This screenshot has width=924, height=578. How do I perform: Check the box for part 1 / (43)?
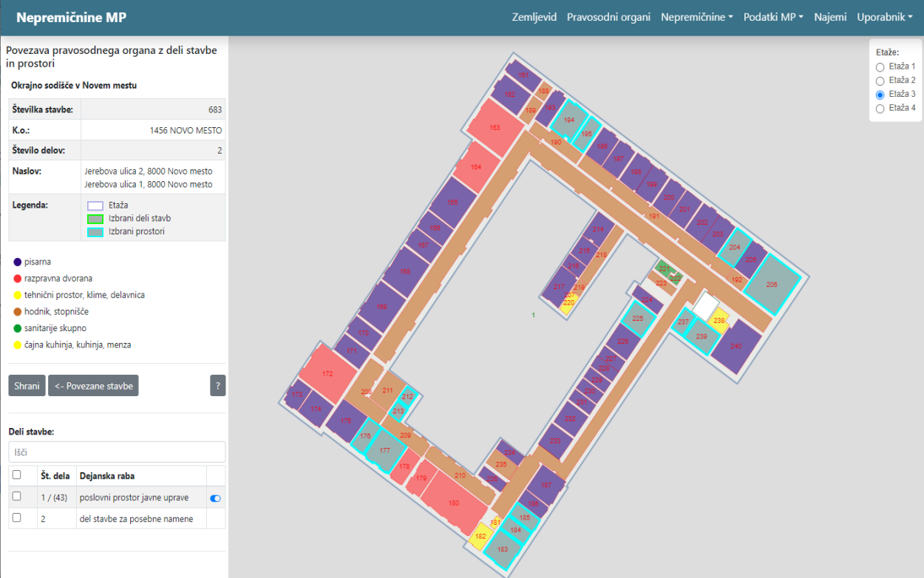click(17, 497)
